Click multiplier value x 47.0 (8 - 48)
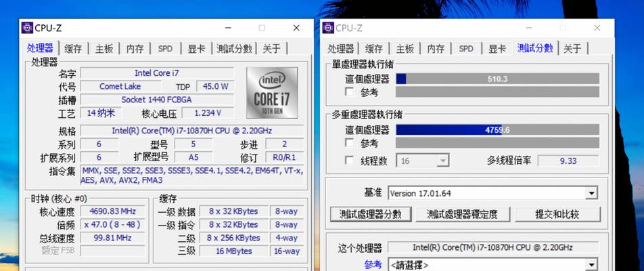Viewport: 644px width, 271px height. 112,224
